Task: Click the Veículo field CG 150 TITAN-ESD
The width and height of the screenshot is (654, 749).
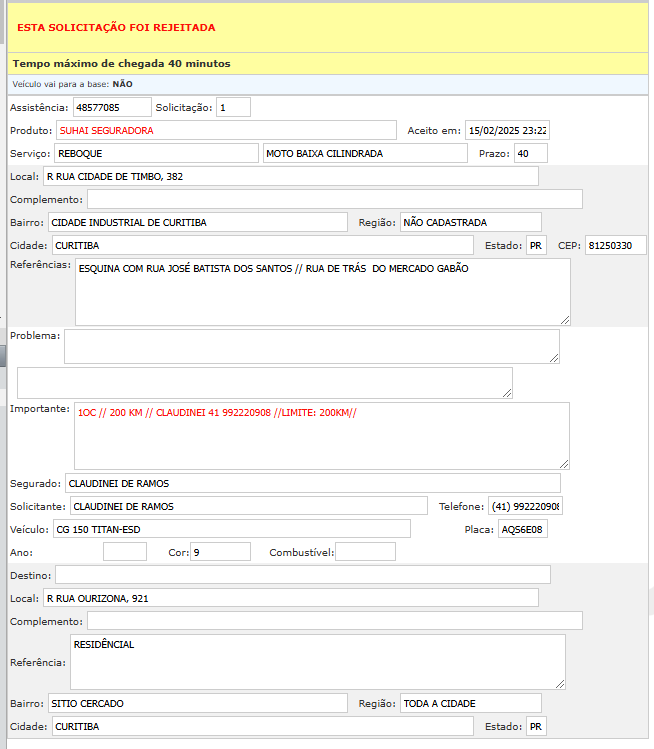Action: click(x=231, y=529)
